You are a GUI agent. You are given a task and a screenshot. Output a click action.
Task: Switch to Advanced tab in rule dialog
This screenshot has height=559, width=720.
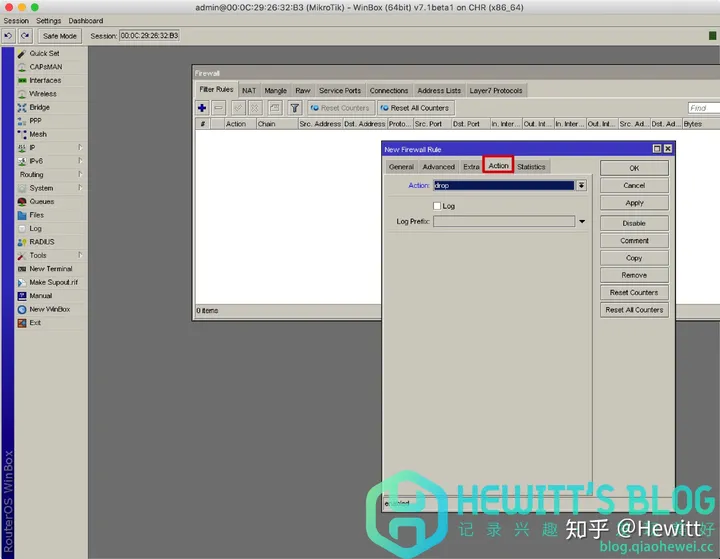[439, 167]
